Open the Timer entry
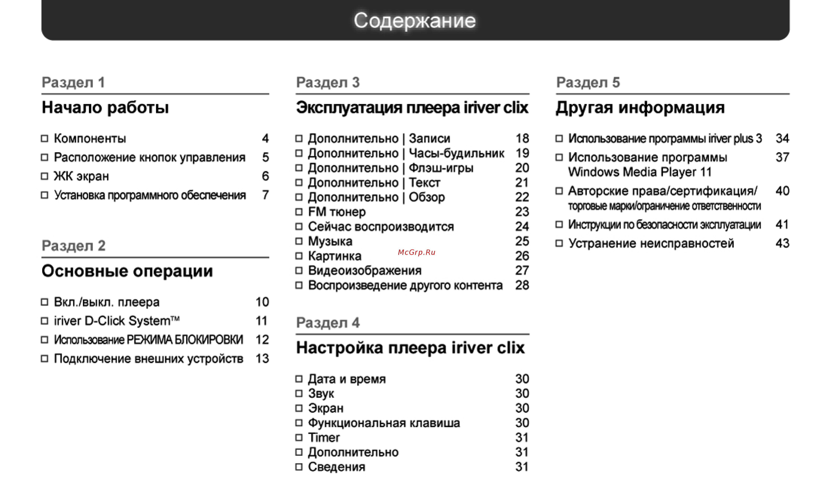The height and width of the screenshot is (504, 831). (324, 438)
